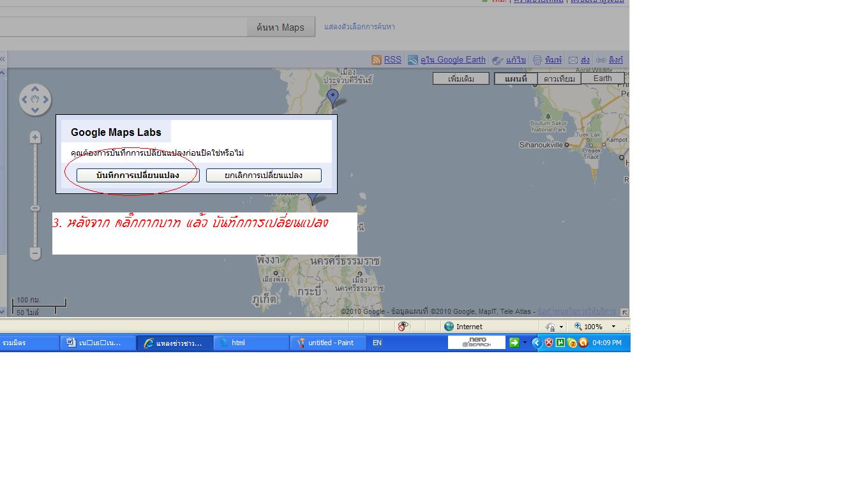Pan the map down with the arrow
This screenshot has width=868, height=490.
coord(35,110)
